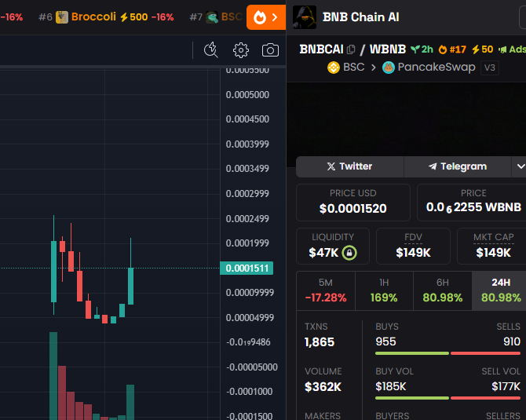Screen dimensions: 526x420
Task: Click the V3 version badge
Action: coord(489,68)
